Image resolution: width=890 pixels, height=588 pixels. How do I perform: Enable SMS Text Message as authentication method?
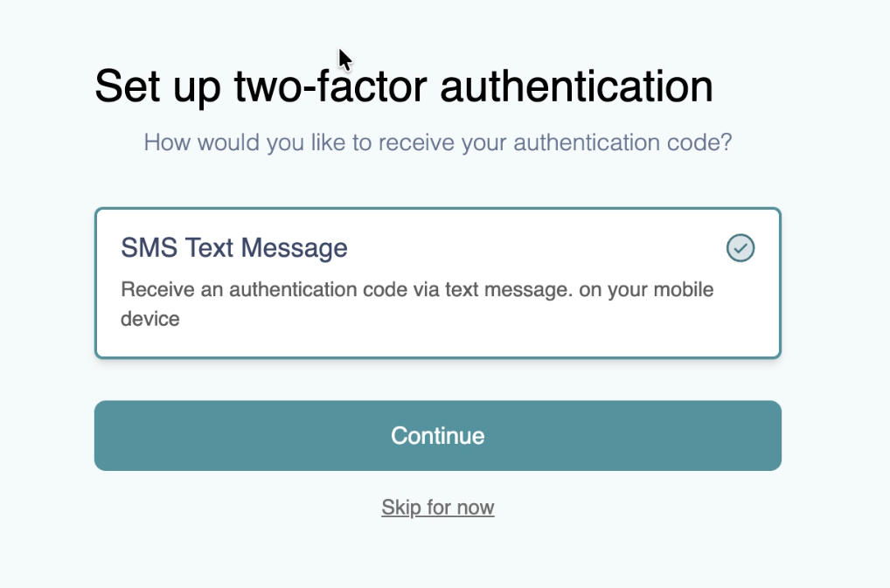(437, 281)
